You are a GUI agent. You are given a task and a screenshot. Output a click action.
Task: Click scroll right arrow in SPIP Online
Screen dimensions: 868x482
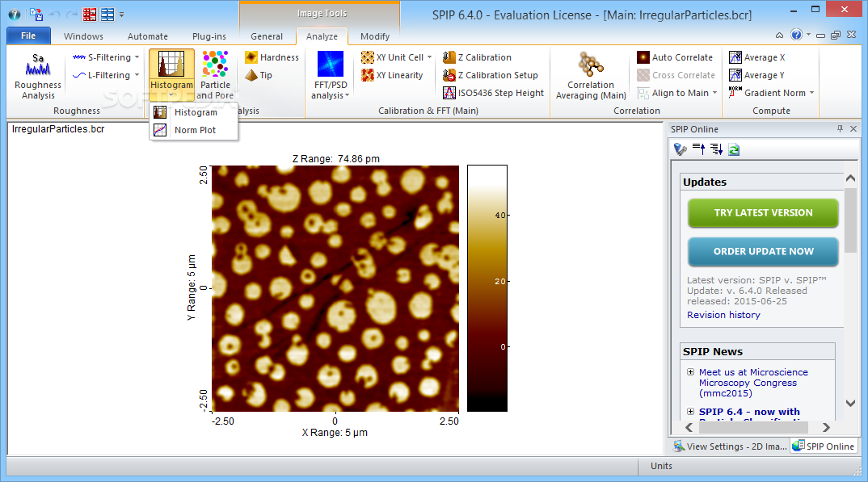click(826, 427)
